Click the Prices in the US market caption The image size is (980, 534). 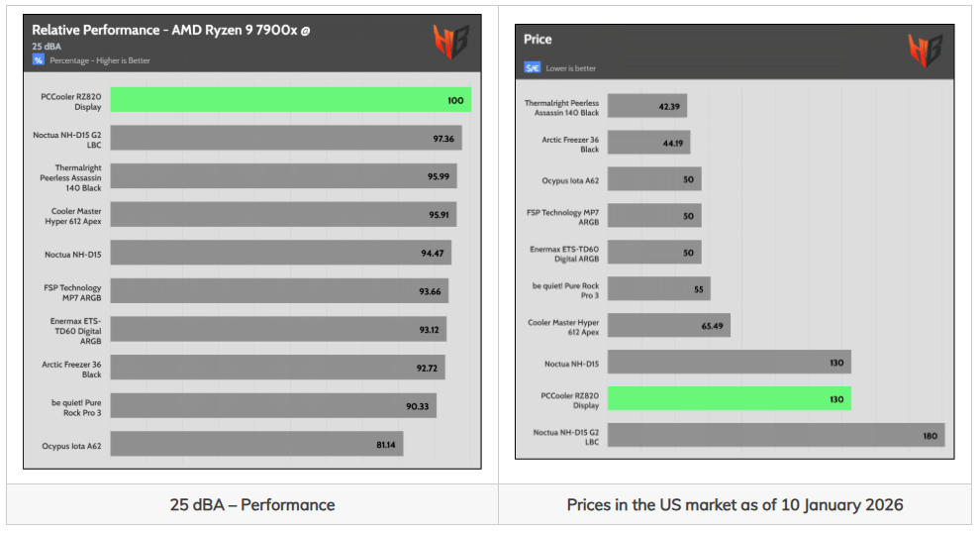point(735,504)
